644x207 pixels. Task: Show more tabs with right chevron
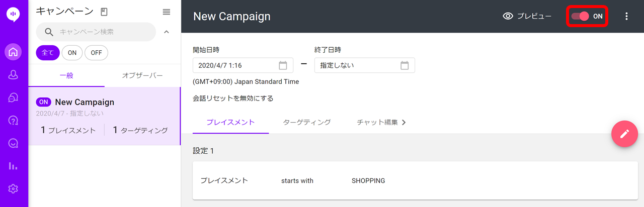404,122
